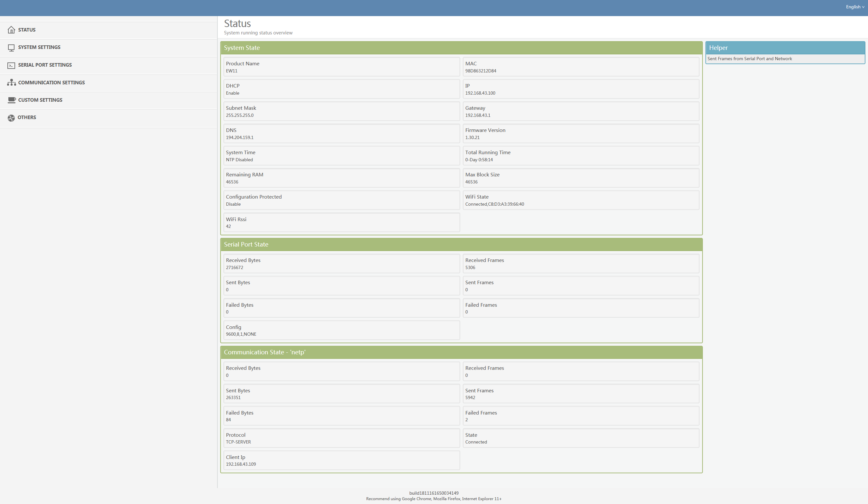868x504 pixels.
Task: Click netp Failed Frames value 2
Action: click(466, 420)
